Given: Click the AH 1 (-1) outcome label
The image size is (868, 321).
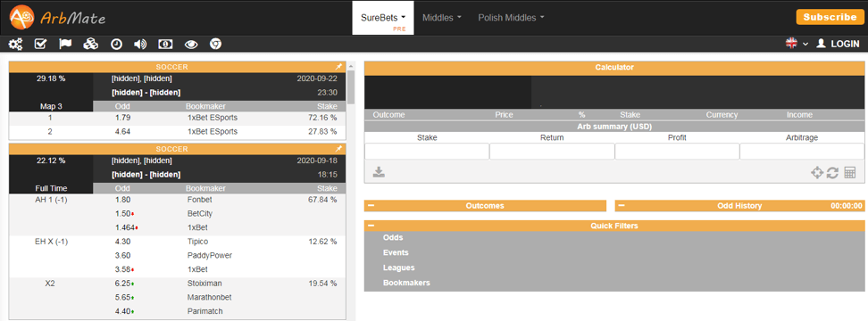Looking at the screenshot, I should coord(51,200).
